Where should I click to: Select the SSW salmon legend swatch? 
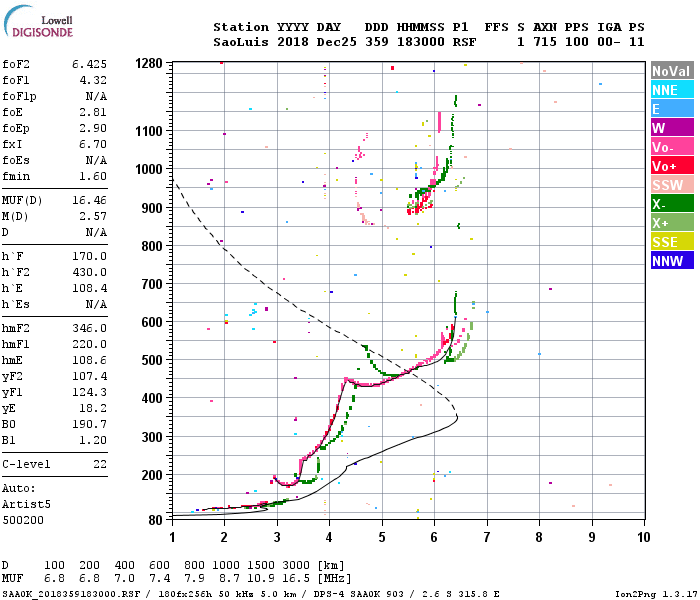672,185
